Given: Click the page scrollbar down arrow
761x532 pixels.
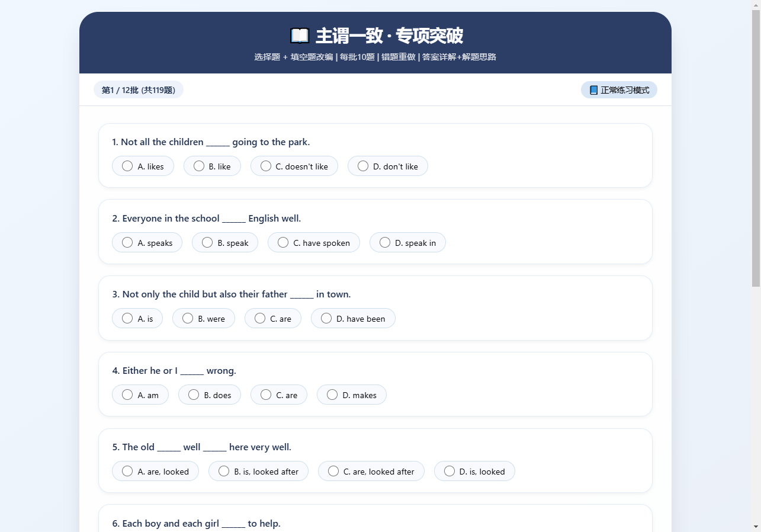Looking at the screenshot, I should pos(756,527).
